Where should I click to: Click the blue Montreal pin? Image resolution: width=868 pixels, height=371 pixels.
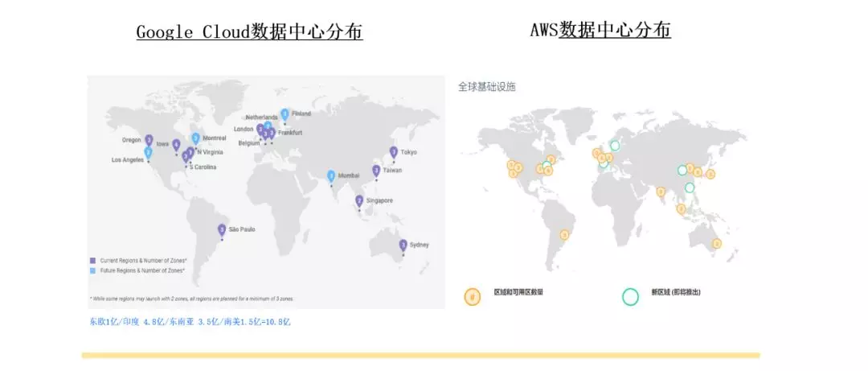(195, 138)
